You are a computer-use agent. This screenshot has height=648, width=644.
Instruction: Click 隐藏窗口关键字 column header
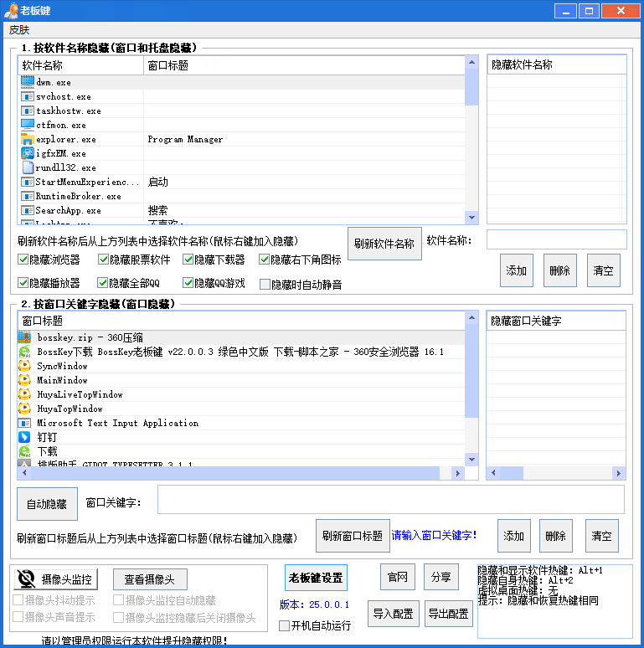click(x=556, y=321)
